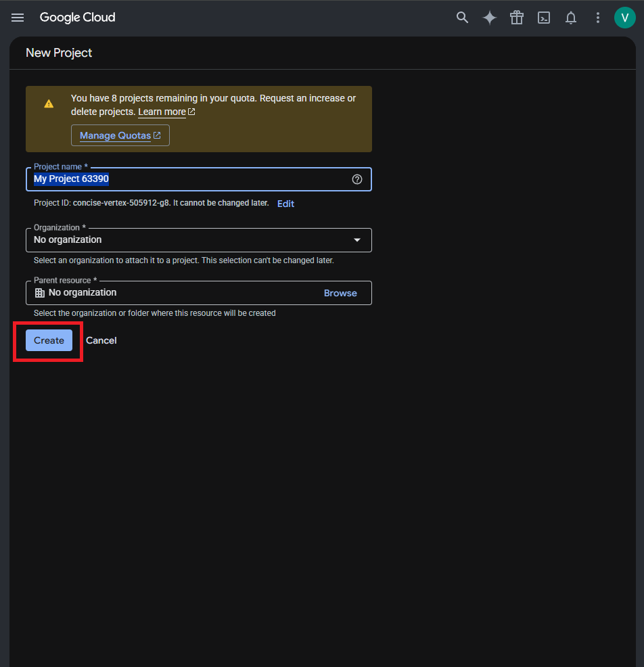The image size is (644, 667).
Task: Click the help icon in Project name field
Action: [357, 179]
